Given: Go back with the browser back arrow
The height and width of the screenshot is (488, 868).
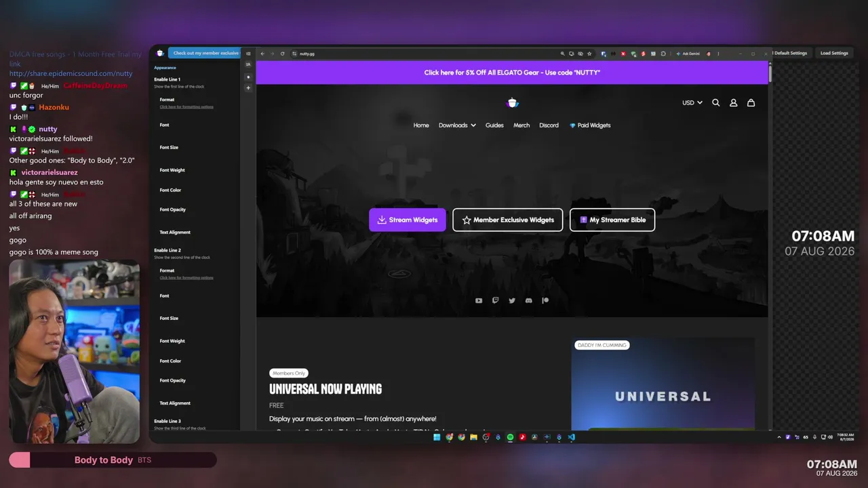Looking at the screenshot, I should tap(262, 54).
